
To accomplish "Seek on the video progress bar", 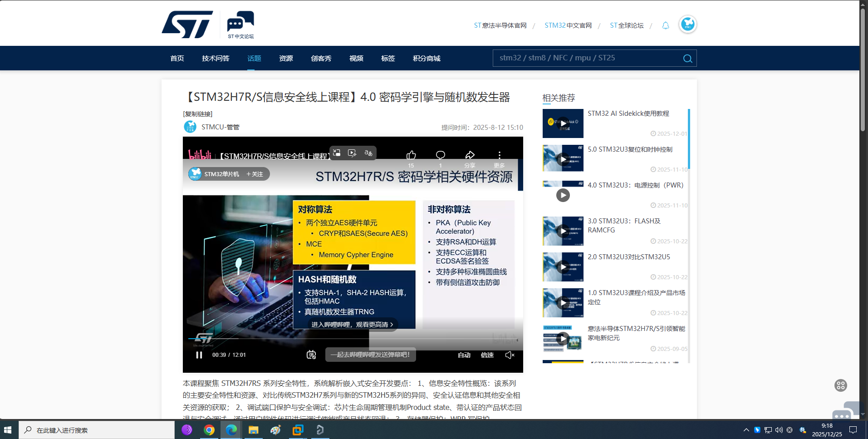I will (353, 339).
